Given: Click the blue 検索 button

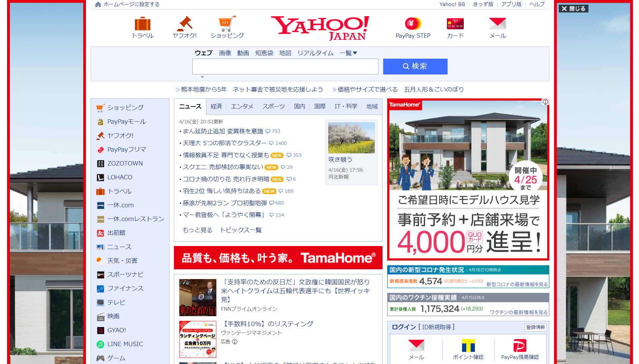Looking at the screenshot, I should (x=415, y=66).
